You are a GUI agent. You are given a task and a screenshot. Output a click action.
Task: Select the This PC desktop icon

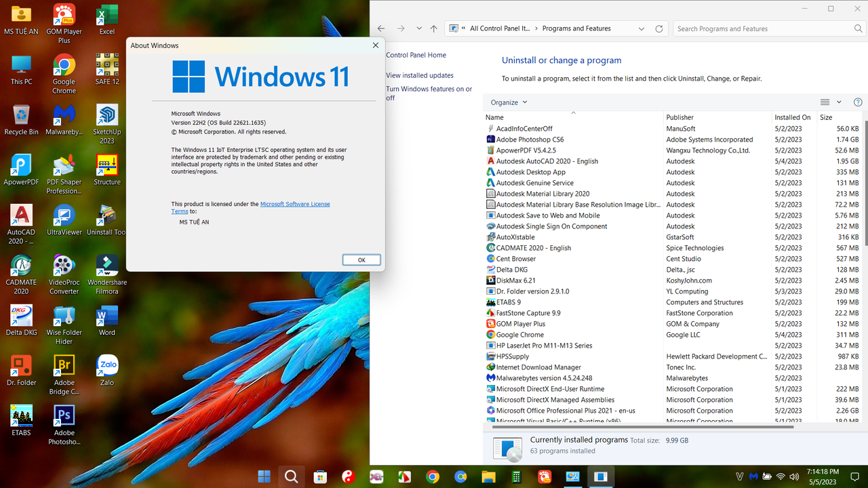point(21,69)
